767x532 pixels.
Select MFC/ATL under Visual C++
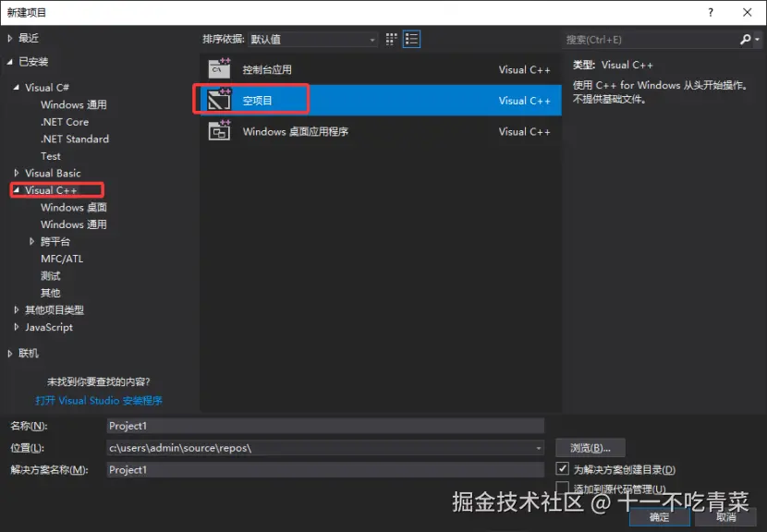point(61,258)
